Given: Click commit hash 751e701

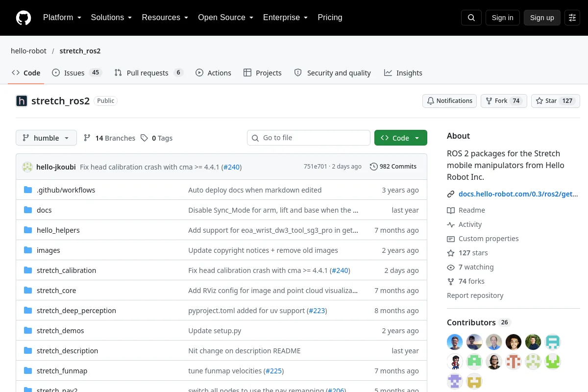Looking at the screenshot, I should pos(315,167).
